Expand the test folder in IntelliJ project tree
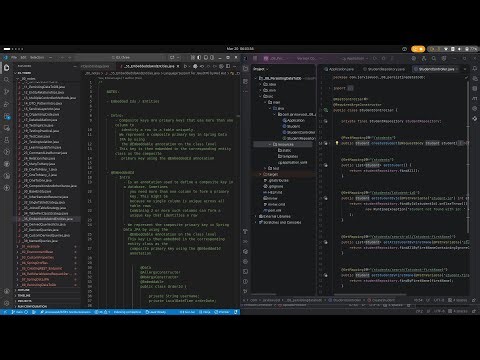 [265, 168]
